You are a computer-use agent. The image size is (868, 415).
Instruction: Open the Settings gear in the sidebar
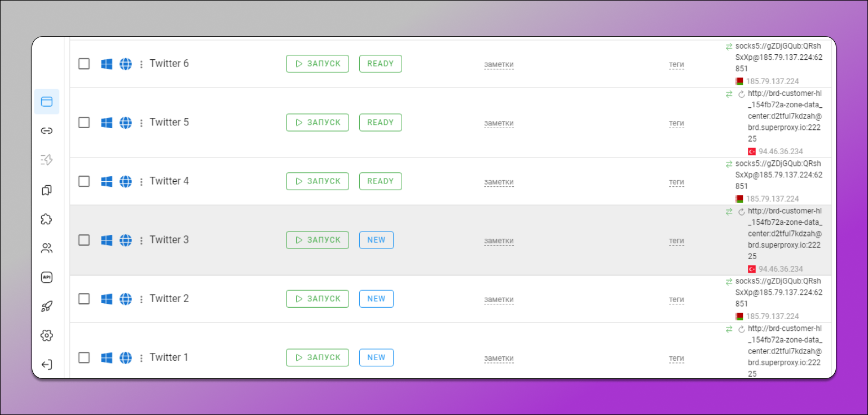point(47,335)
